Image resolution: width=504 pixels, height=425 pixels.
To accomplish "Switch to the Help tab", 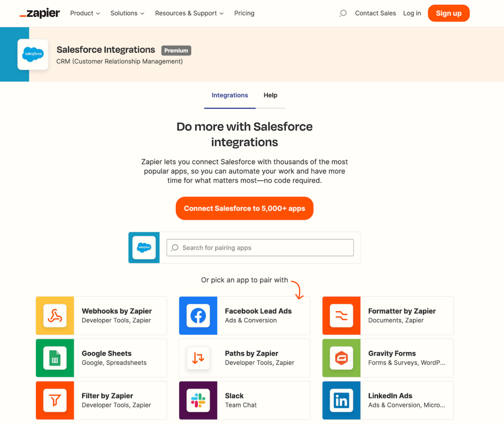I will point(270,95).
